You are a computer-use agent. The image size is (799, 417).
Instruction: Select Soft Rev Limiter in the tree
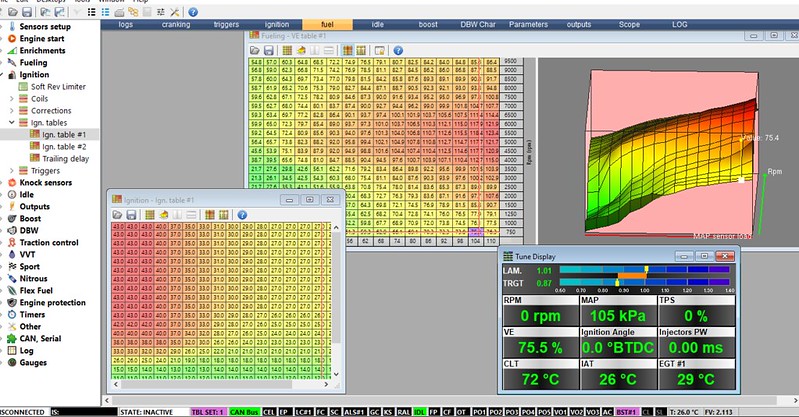[58, 87]
